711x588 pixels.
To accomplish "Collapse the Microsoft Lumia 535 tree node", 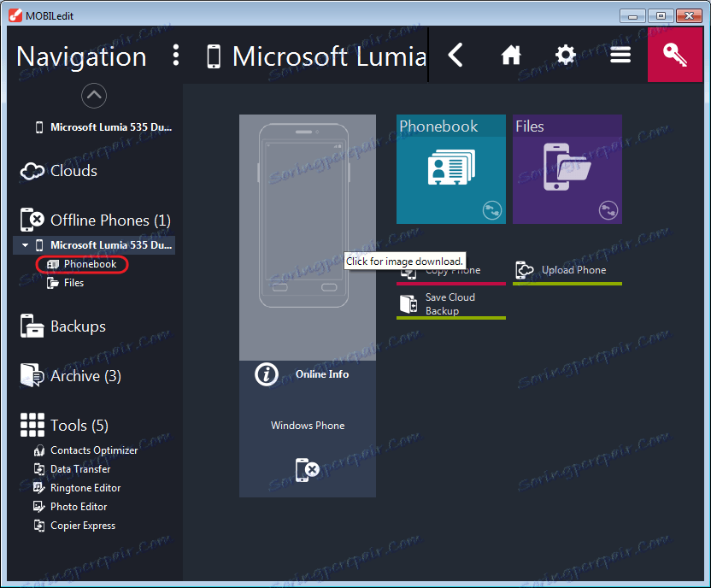I will coord(26,245).
